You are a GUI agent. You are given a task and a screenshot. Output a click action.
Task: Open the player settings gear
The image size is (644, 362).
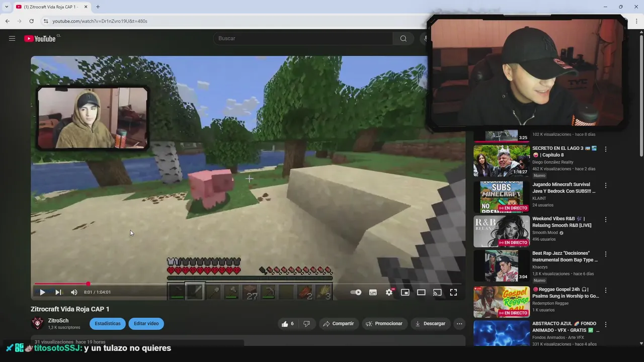click(x=389, y=292)
